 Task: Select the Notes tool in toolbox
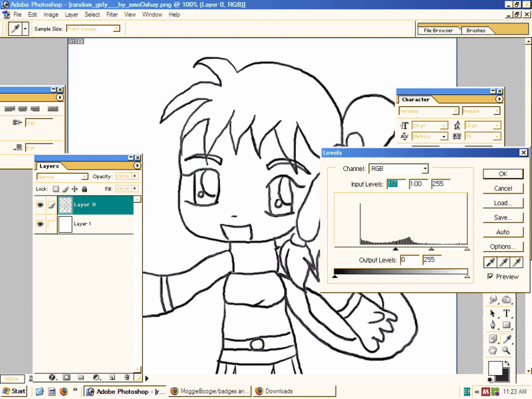coord(493,338)
